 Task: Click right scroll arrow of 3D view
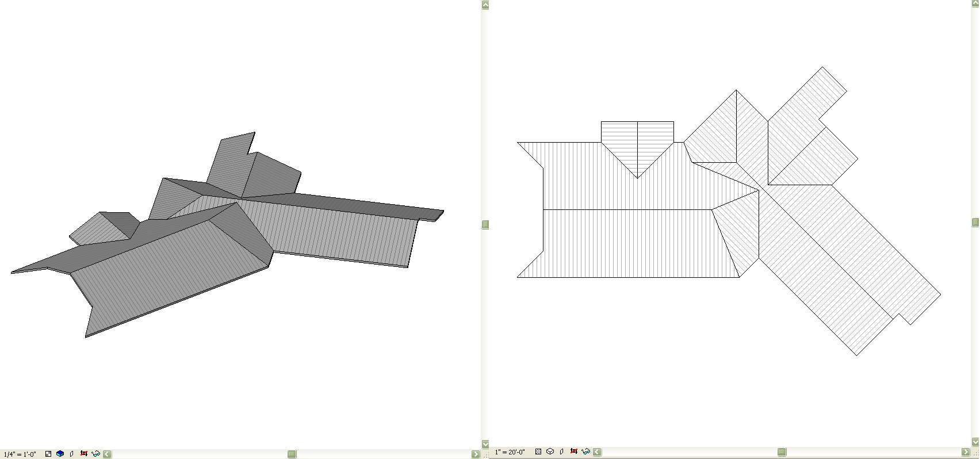(x=476, y=454)
